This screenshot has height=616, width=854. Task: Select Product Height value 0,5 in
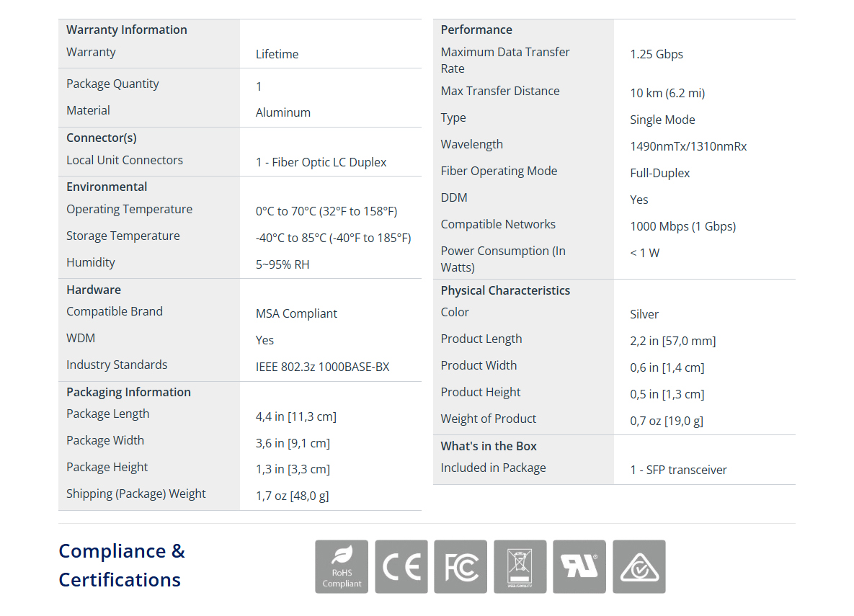pyautogui.click(x=667, y=394)
